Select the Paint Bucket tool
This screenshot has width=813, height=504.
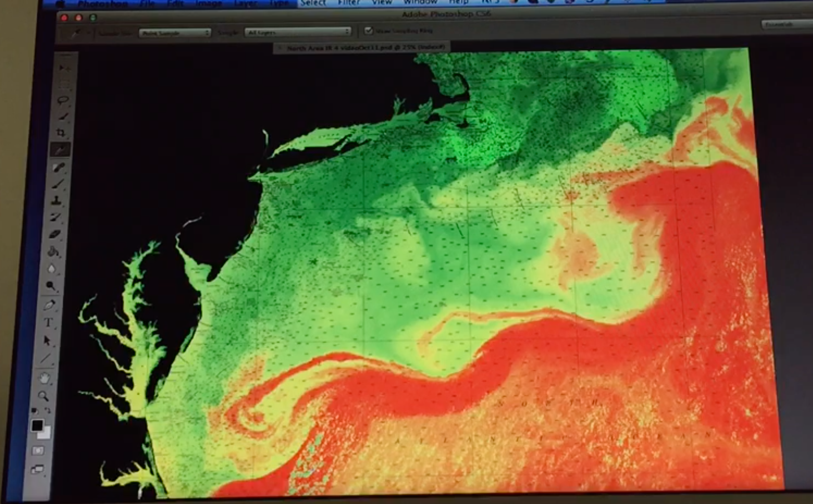click(53, 251)
